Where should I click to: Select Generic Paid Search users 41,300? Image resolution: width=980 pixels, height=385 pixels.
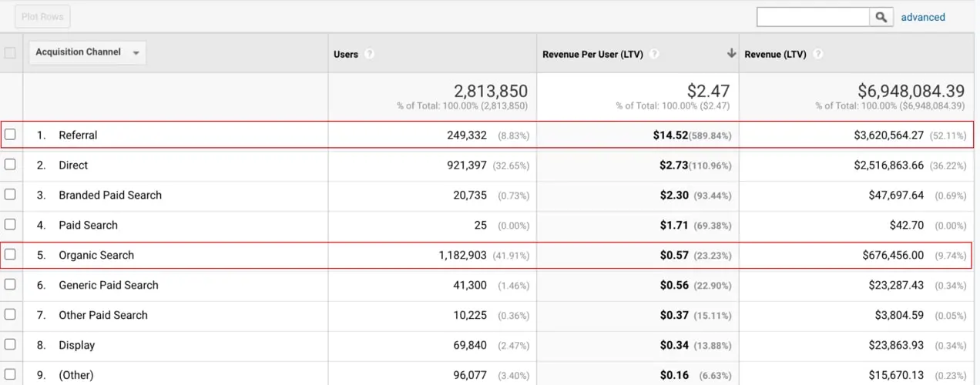(470, 285)
